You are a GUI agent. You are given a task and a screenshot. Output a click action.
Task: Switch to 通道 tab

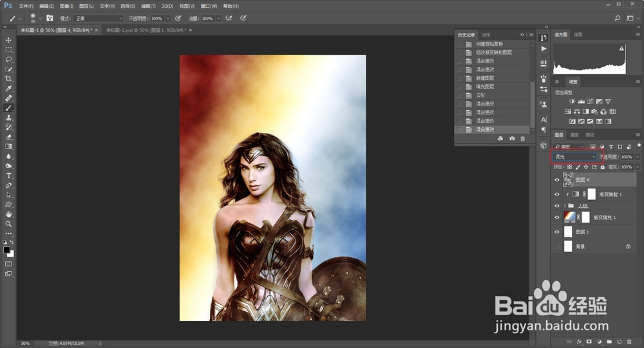click(574, 135)
